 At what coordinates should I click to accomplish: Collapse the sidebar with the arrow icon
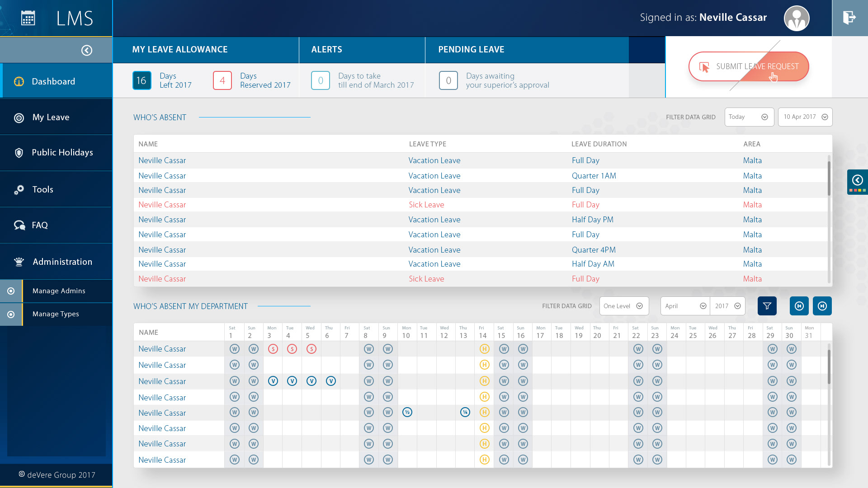point(87,50)
